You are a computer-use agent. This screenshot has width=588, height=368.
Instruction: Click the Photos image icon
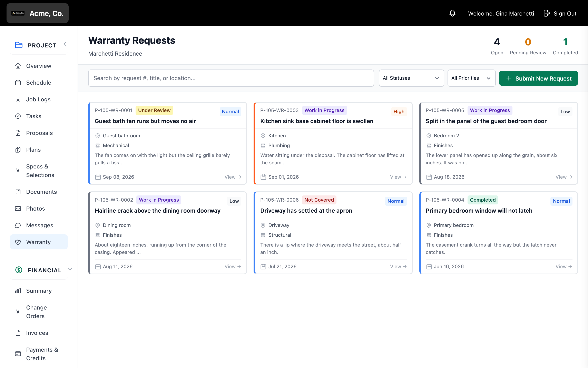coord(18,209)
